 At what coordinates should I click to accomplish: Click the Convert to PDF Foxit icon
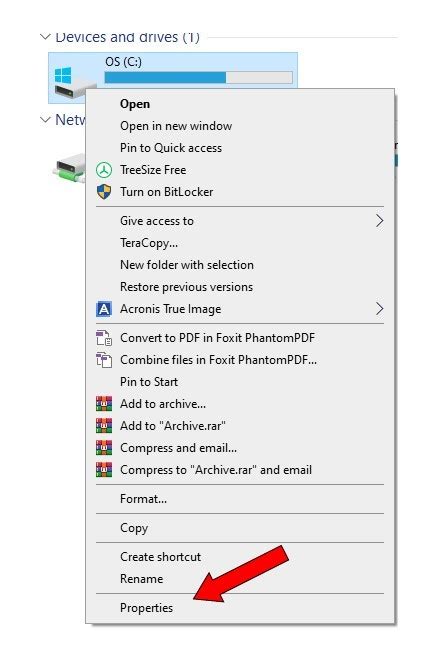coord(104,338)
